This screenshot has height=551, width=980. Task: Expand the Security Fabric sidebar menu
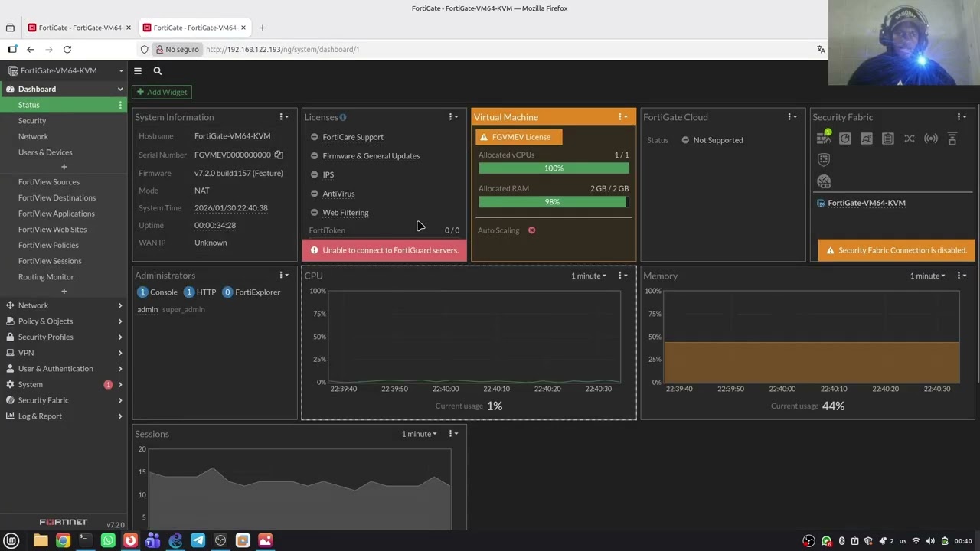tap(64, 400)
